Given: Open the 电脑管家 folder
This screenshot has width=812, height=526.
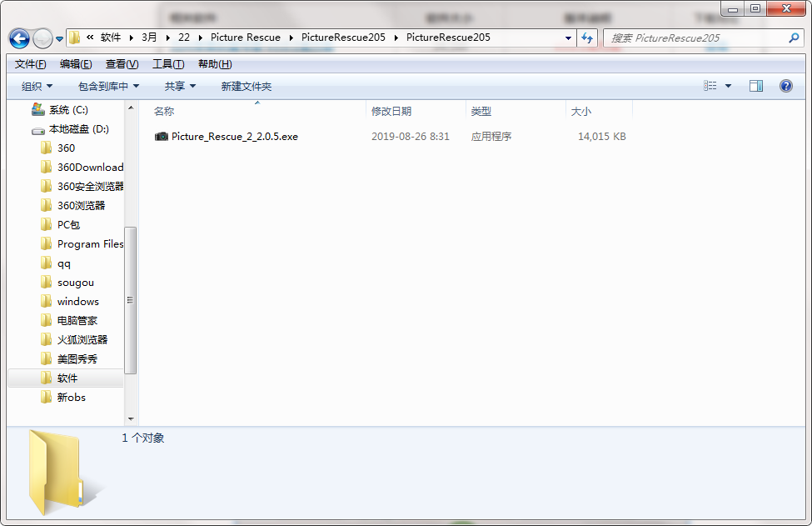Looking at the screenshot, I should click(x=77, y=321).
